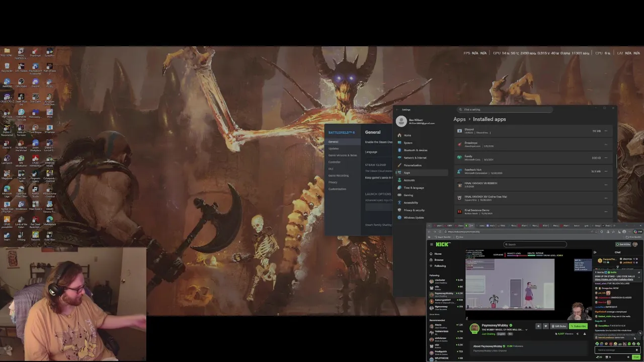
Task: Select the Last Epoch desktop icon
Action: click(x=7, y=158)
